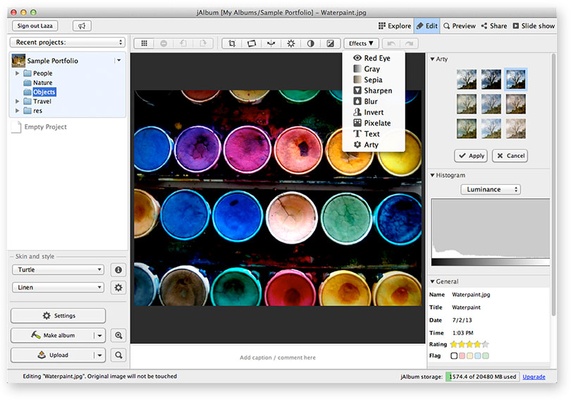Set rating to three stars

(x=469, y=344)
